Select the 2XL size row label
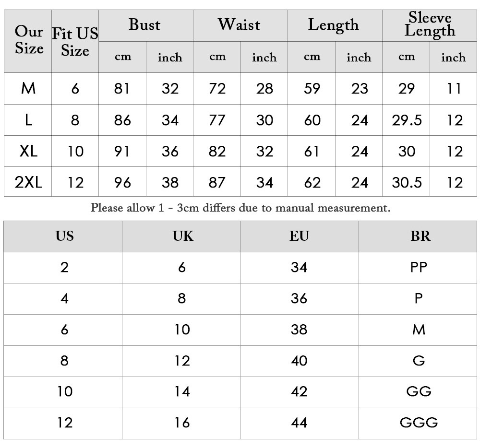 coord(28,182)
